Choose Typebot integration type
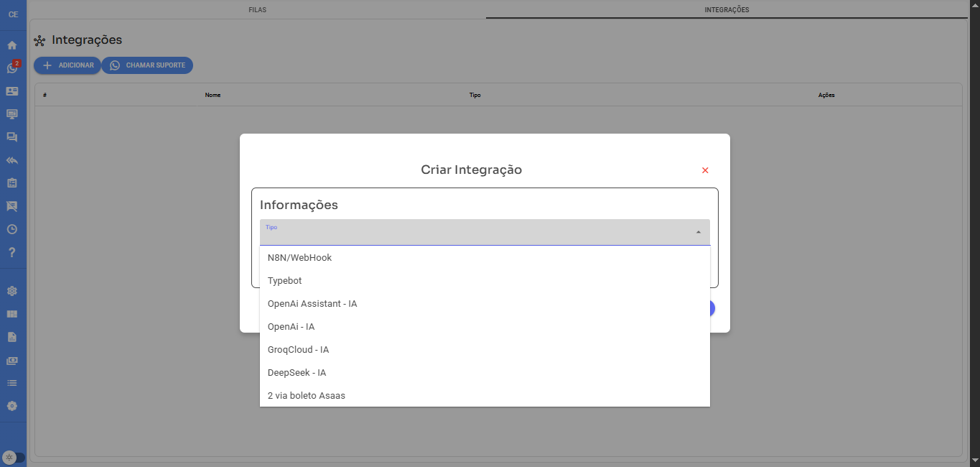 click(x=285, y=281)
